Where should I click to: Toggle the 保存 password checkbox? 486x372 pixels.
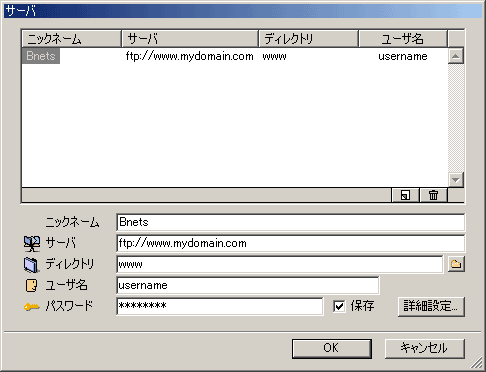pos(339,306)
